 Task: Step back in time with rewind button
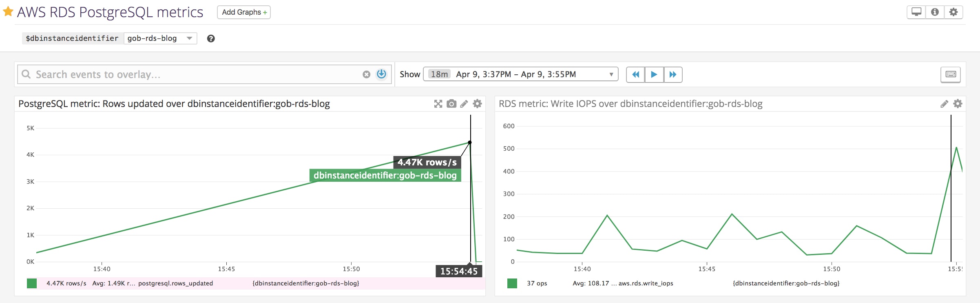click(x=635, y=74)
